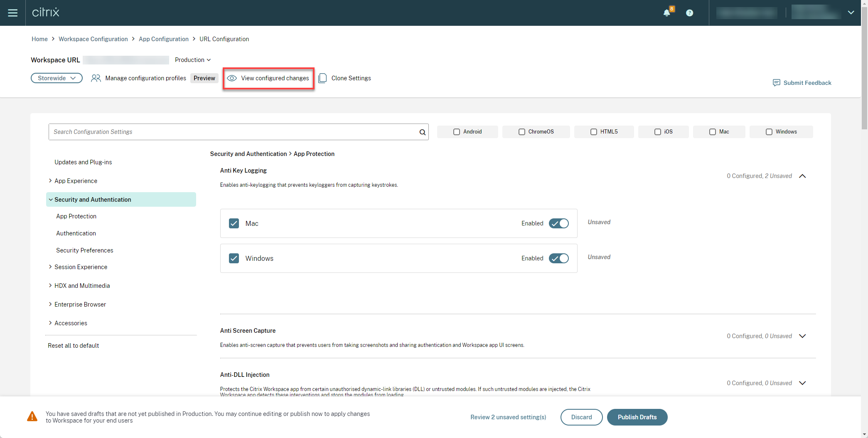
Task: Click the Manage configuration profiles icon
Action: tap(96, 78)
